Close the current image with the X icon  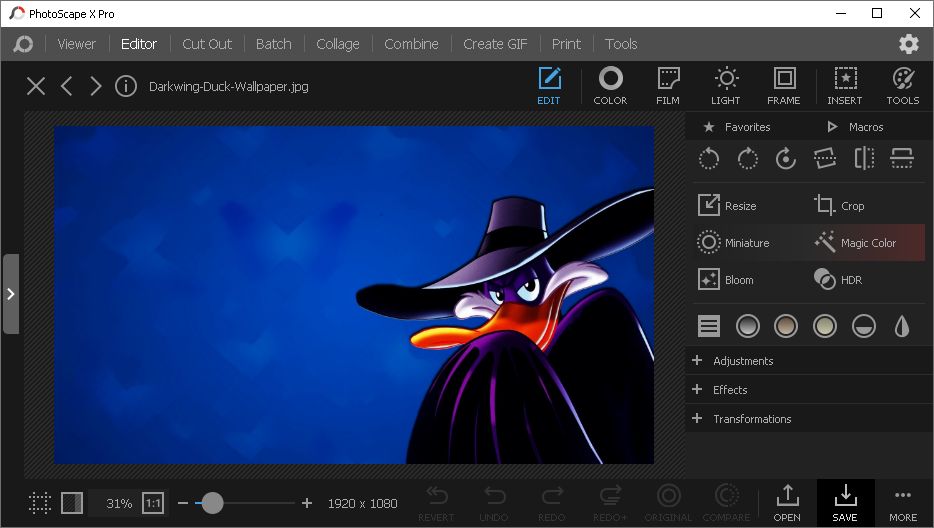click(x=36, y=86)
